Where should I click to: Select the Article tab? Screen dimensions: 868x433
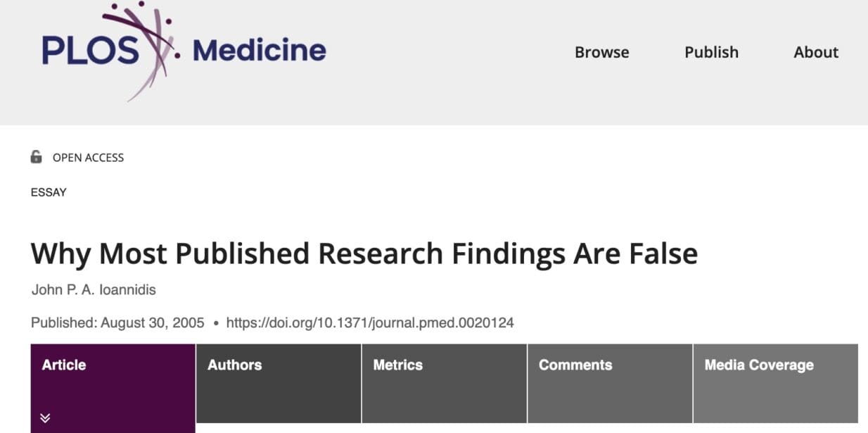point(64,365)
